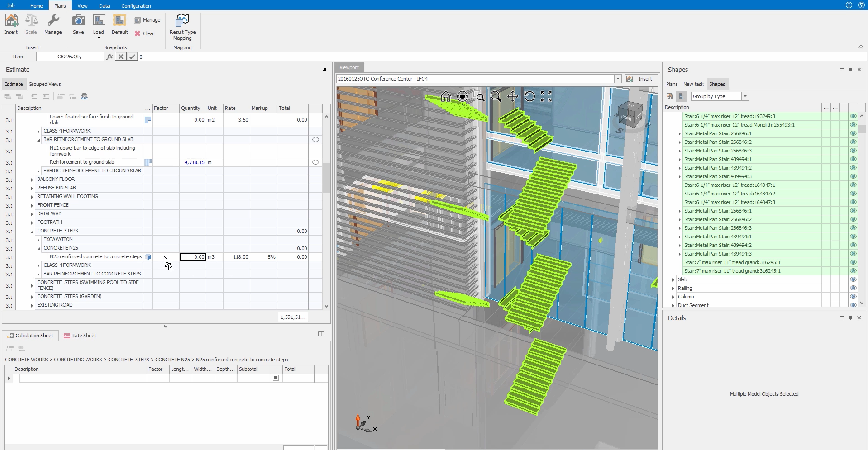Cancel formula entry with the X button
Image resolution: width=868 pixels, height=450 pixels.
[121, 57]
